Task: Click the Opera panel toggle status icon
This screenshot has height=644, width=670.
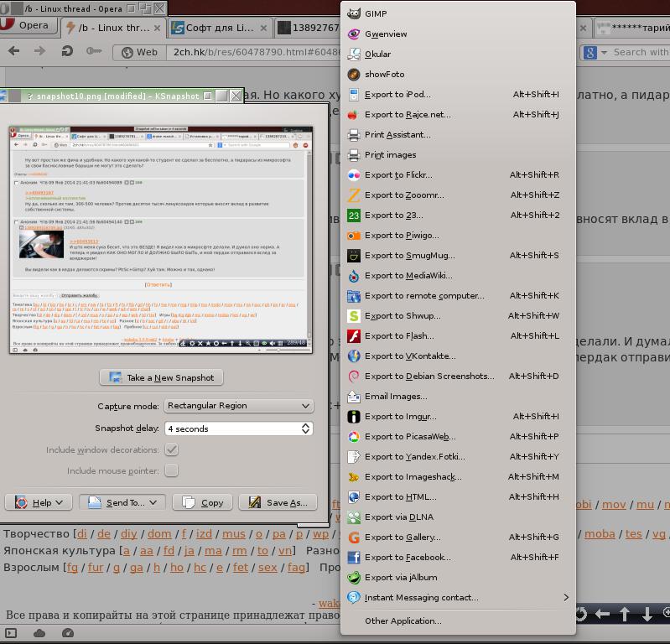Action: (x=11, y=633)
